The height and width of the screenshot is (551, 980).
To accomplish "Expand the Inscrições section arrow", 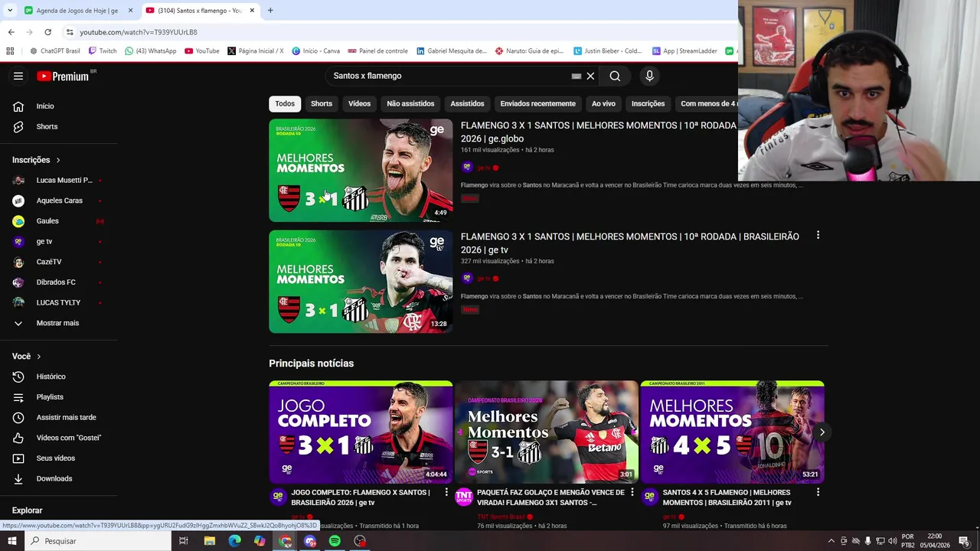I will [58, 160].
